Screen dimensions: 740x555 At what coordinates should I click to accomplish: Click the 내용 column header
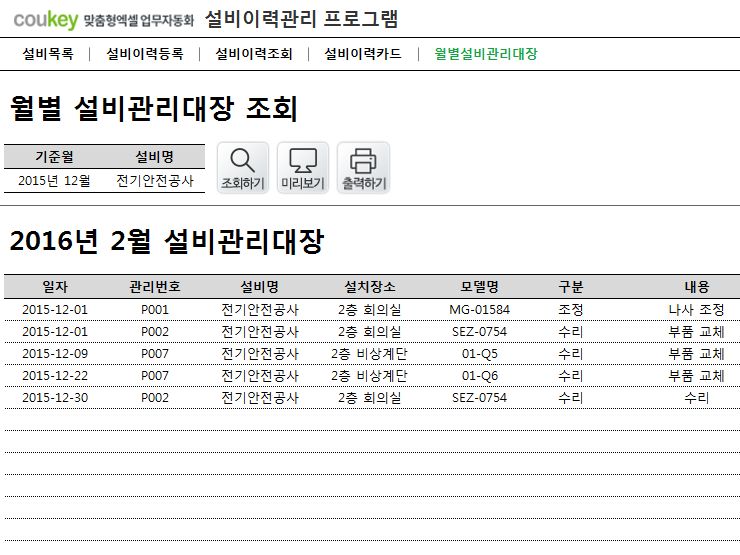[697, 287]
